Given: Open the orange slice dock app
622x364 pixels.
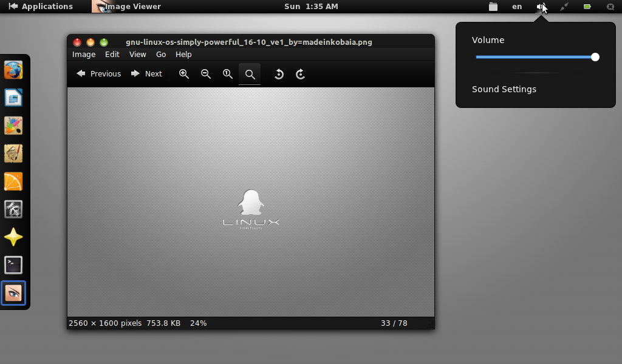Looking at the screenshot, I should [13, 181].
